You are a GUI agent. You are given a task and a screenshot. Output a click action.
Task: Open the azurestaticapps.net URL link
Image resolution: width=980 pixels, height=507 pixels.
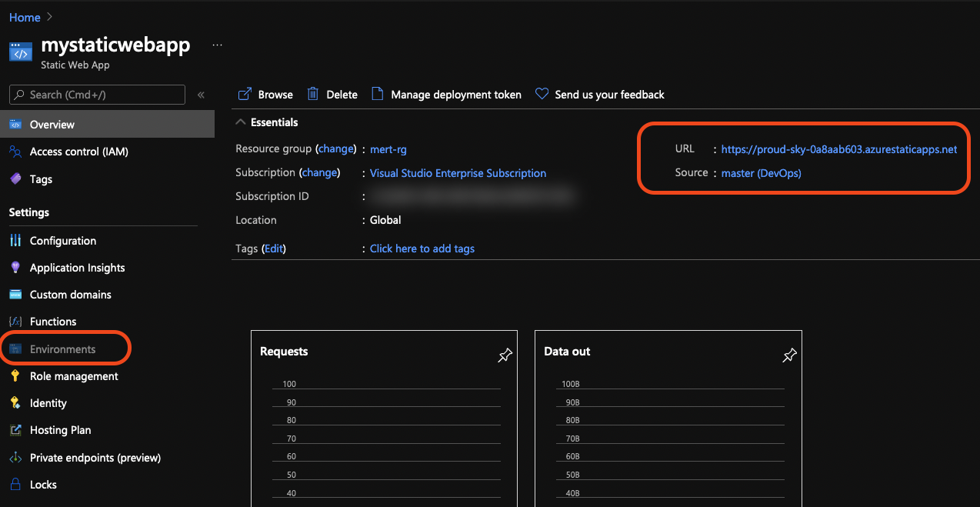(x=839, y=149)
